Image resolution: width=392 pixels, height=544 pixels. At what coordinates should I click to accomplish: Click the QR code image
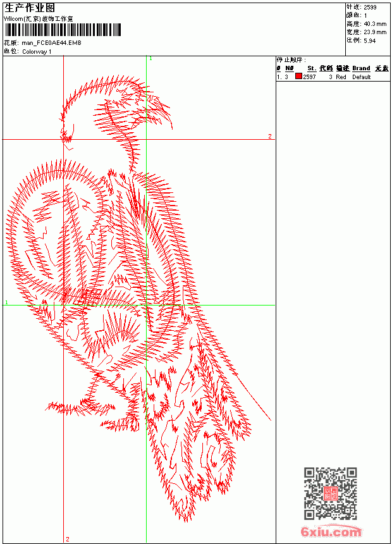click(x=331, y=493)
